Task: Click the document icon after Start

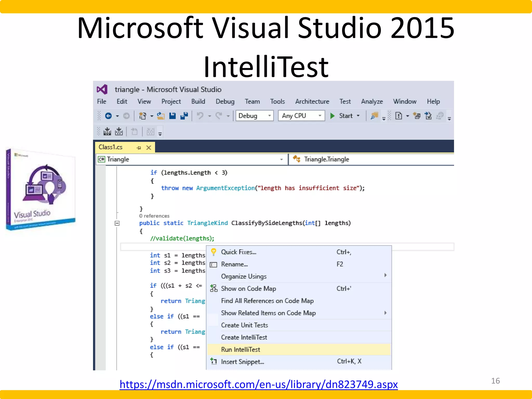Action: tap(398, 116)
